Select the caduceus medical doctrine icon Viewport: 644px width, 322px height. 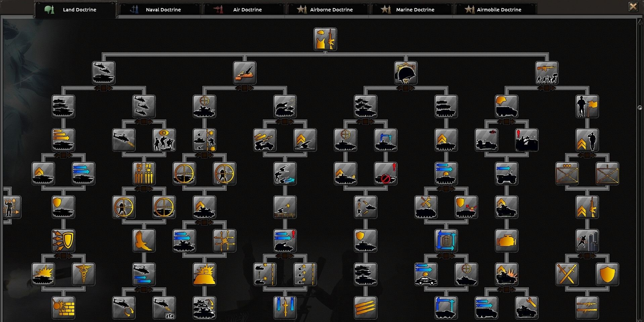(84, 274)
